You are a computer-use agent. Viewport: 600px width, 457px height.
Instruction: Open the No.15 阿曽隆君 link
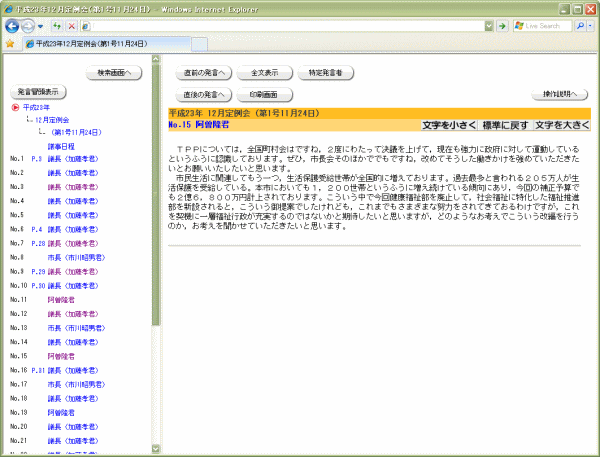(x=61, y=356)
